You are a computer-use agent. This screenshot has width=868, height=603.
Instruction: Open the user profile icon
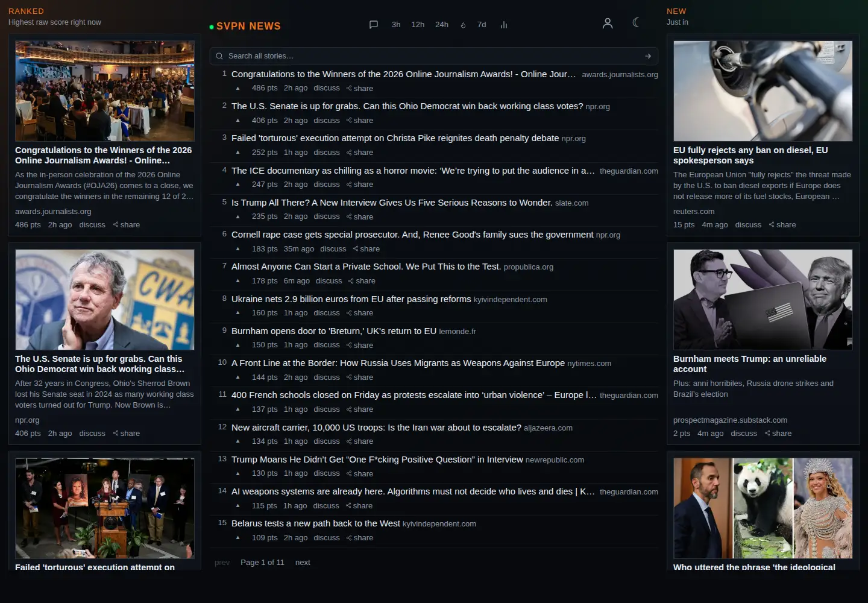coord(608,23)
